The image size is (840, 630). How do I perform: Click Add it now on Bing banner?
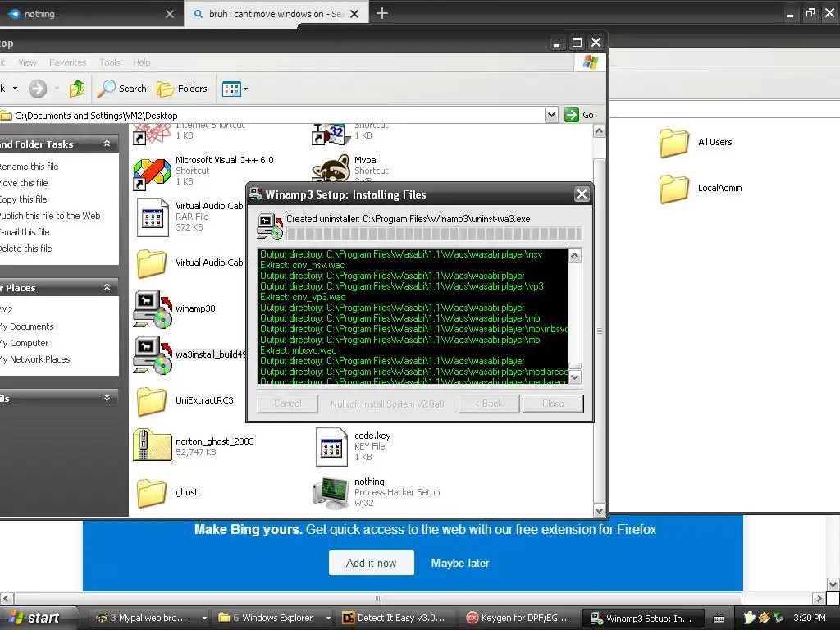pos(372,563)
